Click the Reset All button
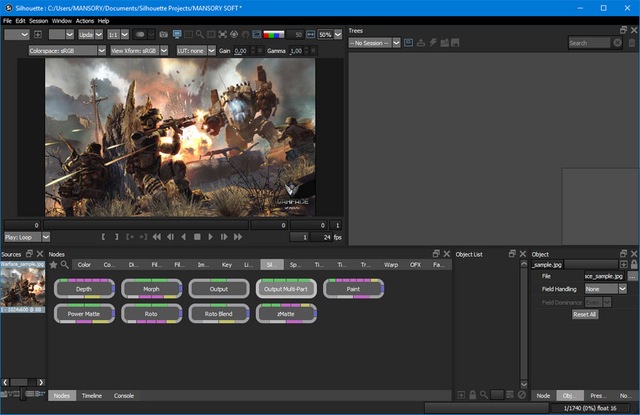This screenshot has width=640, height=415. 584,314
